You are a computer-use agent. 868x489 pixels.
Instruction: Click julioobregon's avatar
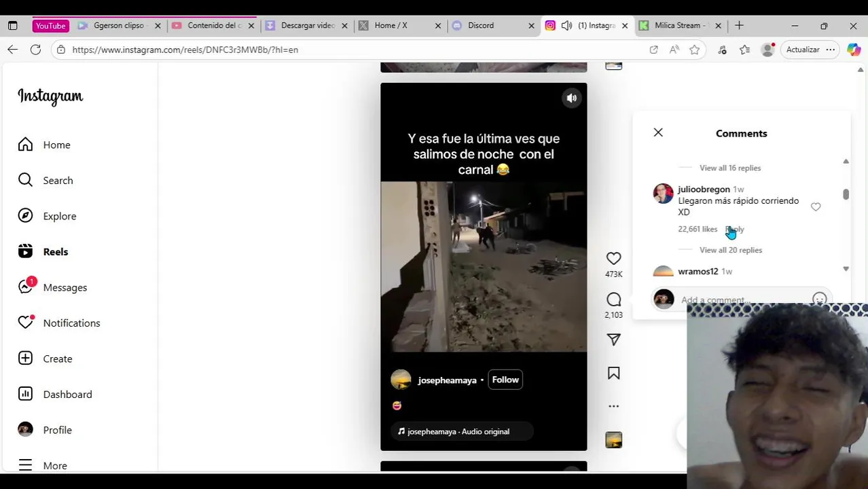click(663, 194)
